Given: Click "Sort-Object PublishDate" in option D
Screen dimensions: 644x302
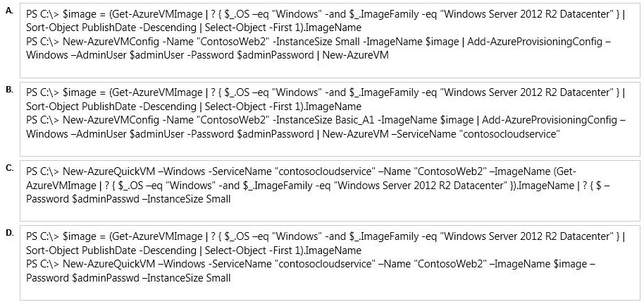Looking at the screenshot, I should (80, 250).
